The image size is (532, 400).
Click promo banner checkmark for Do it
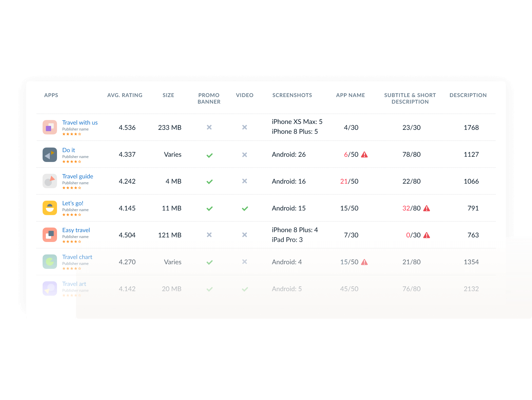pos(210,155)
